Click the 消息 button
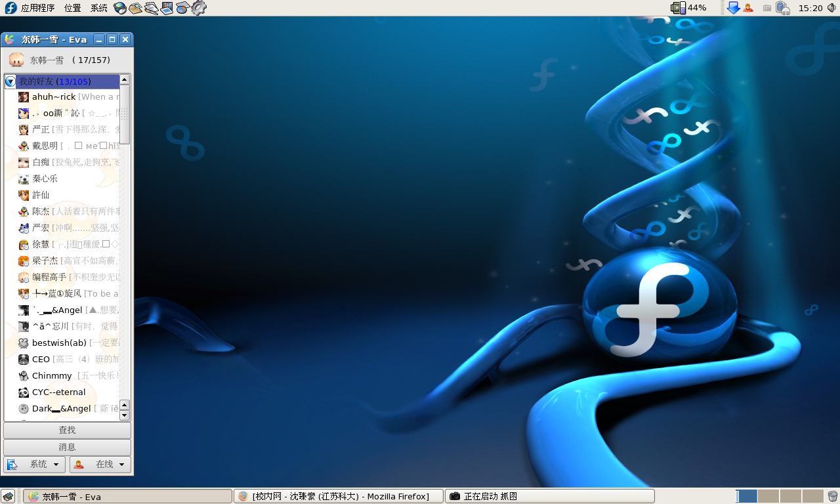840x504 pixels. 68,448
